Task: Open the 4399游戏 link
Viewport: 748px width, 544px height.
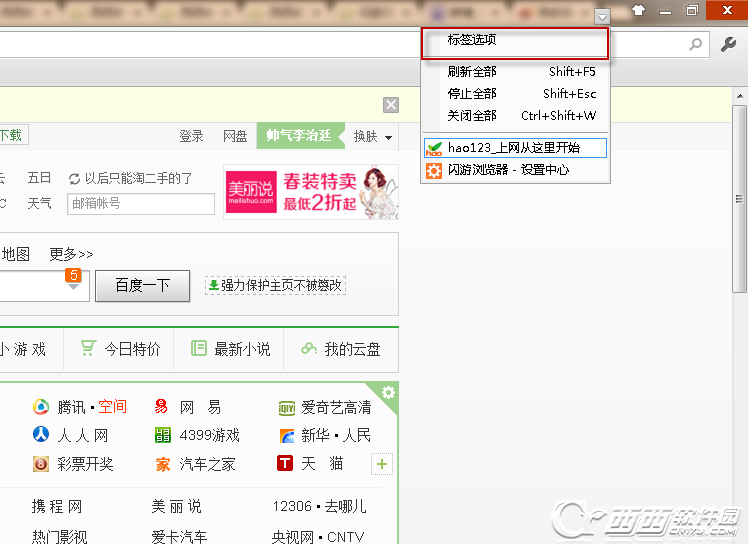Action: click(x=209, y=435)
